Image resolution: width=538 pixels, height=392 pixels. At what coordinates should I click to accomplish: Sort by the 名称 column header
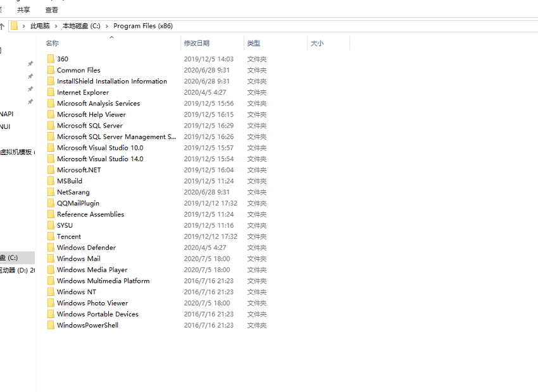[52, 43]
